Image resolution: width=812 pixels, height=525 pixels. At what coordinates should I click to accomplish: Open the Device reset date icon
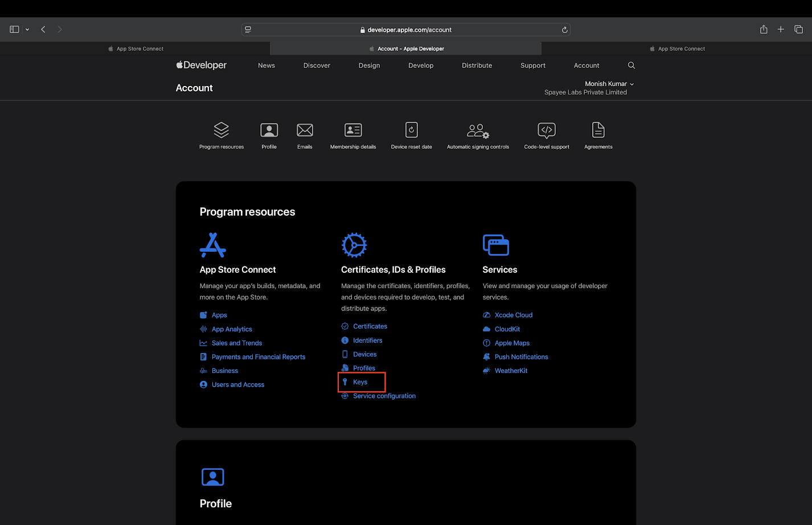tap(411, 130)
